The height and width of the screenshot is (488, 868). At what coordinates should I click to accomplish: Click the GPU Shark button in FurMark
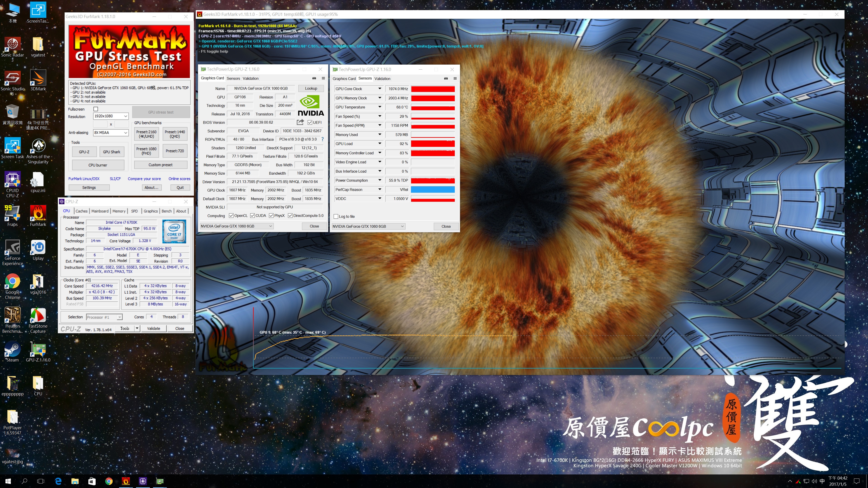coord(111,152)
